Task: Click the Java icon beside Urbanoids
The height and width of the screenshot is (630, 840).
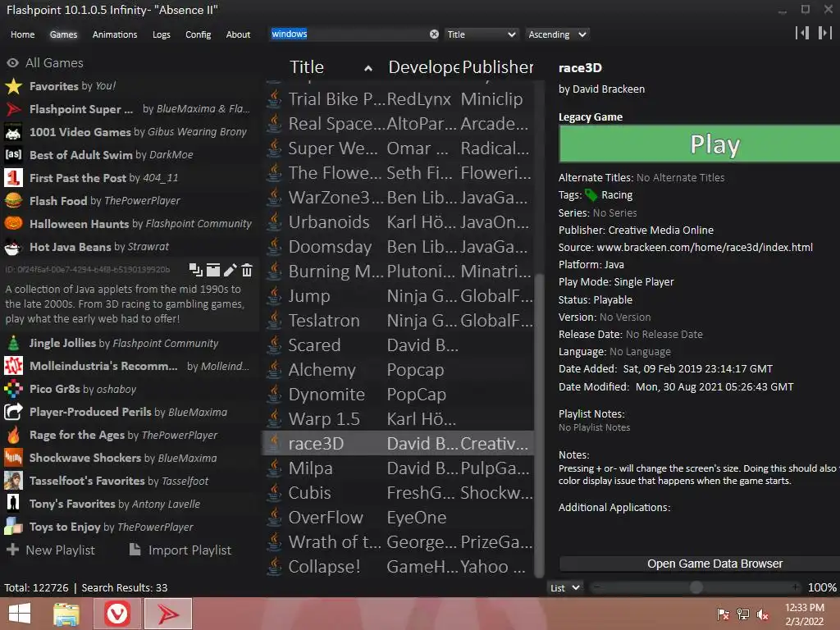Action: (x=274, y=221)
